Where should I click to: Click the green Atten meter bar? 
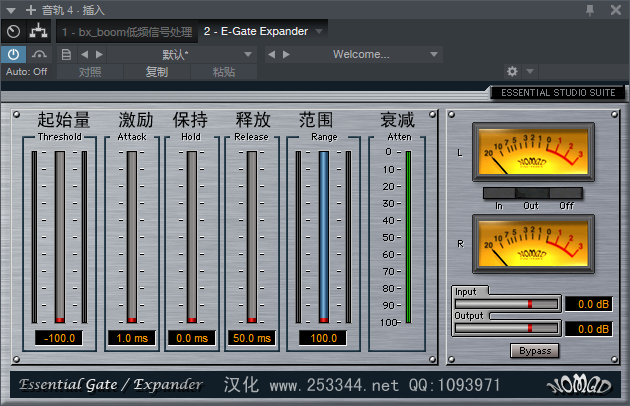409,237
